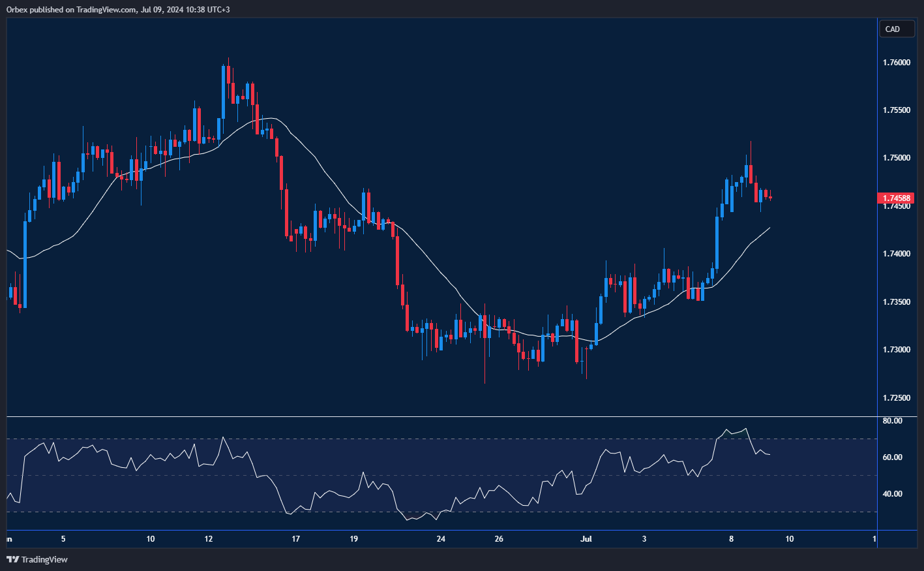Viewport: 924px width, 571px height.
Task: Click the 8 date label on time axis
Action: click(x=732, y=539)
